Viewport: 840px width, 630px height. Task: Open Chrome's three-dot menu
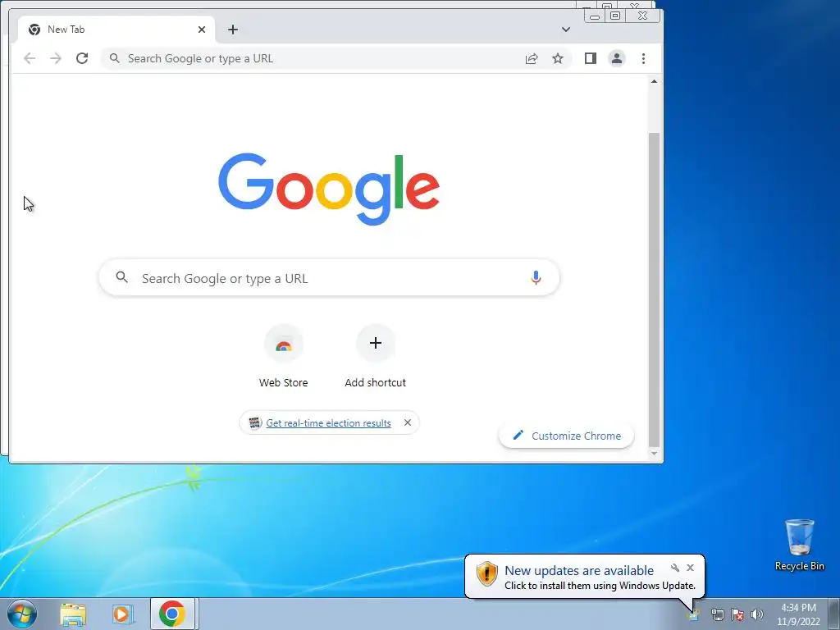pyautogui.click(x=643, y=58)
